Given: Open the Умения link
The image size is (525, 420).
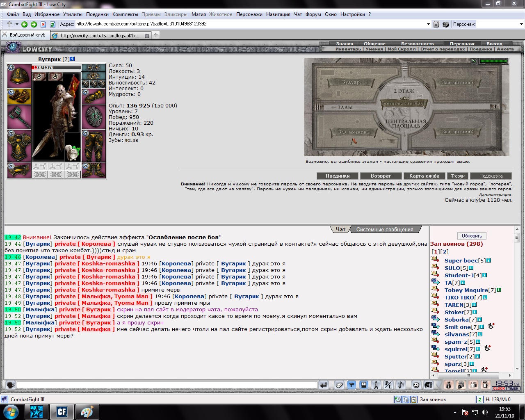Looking at the screenshot, I should (374, 49).
